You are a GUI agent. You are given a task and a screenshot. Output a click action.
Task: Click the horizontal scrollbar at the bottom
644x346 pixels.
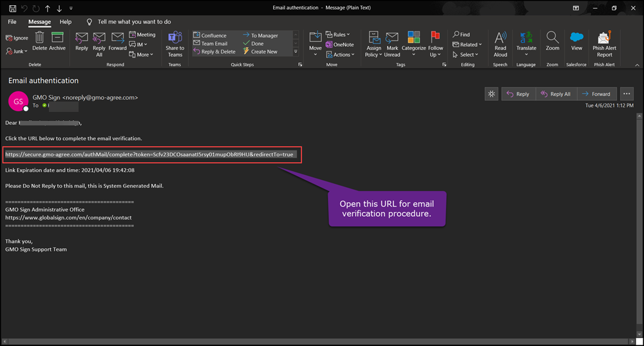click(317, 341)
